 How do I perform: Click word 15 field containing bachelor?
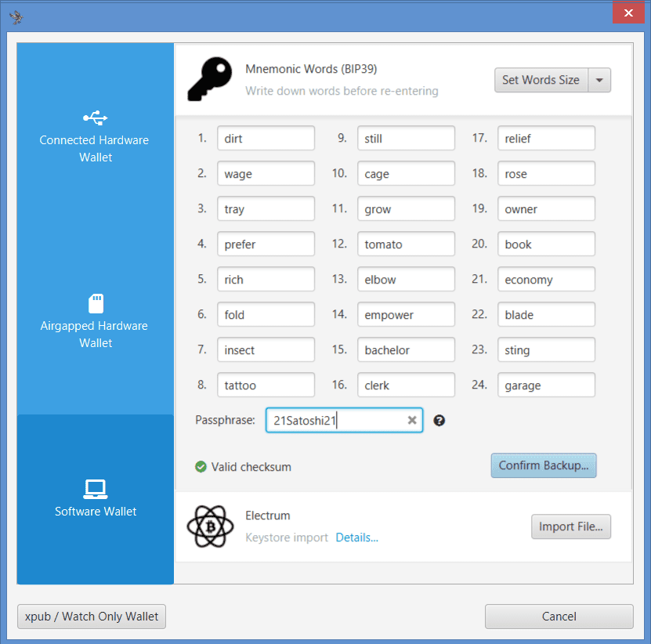click(406, 350)
